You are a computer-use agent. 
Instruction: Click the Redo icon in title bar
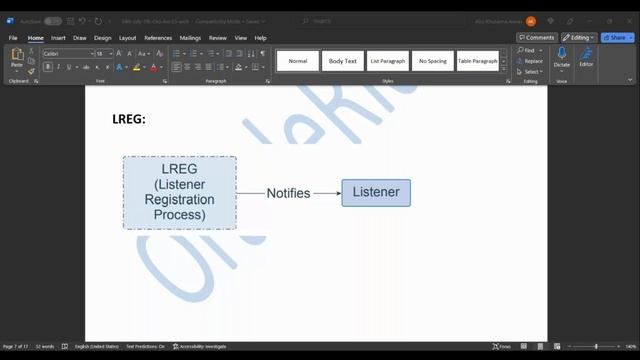click(x=98, y=21)
